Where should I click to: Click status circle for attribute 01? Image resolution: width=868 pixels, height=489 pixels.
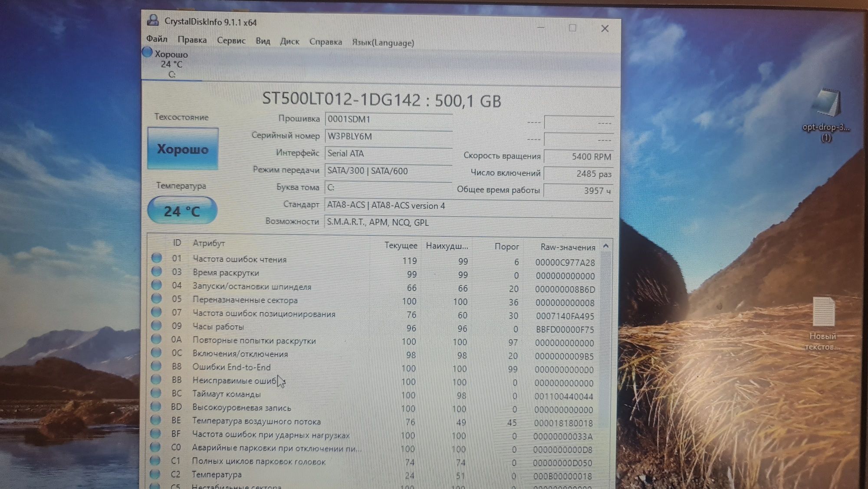pos(156,258)
